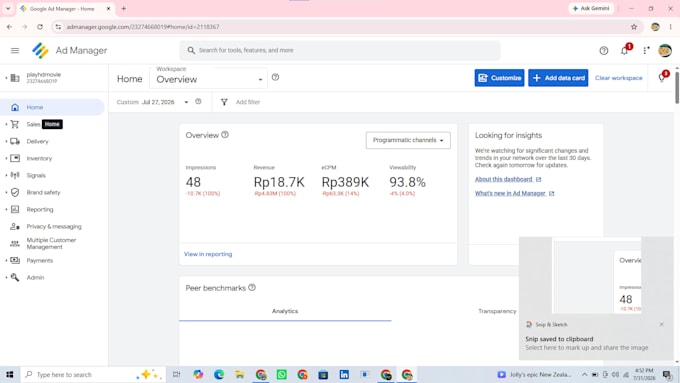Open What's new in Ad Manager link

(x=514, y=193)
